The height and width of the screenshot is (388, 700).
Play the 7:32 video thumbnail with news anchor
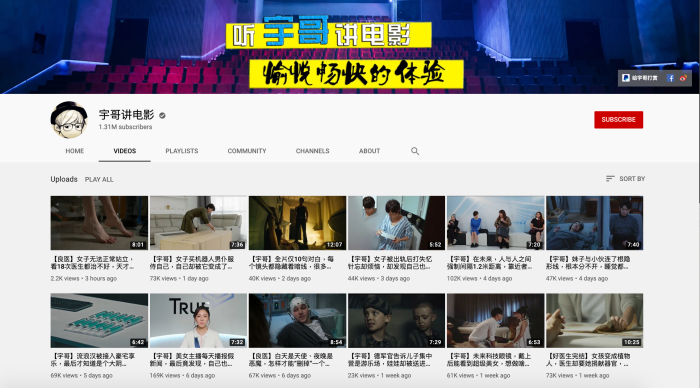[198, 320]
